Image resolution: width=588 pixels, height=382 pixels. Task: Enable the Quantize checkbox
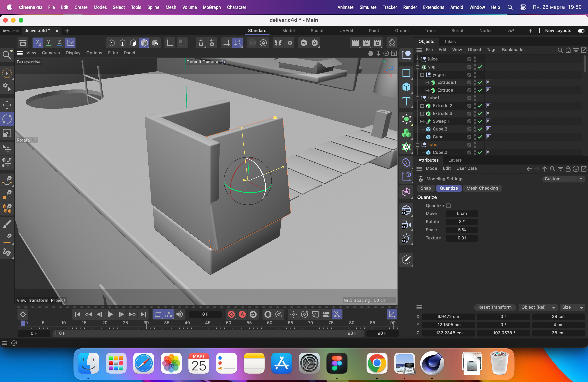pyautogui.click(x=448, y=206)
